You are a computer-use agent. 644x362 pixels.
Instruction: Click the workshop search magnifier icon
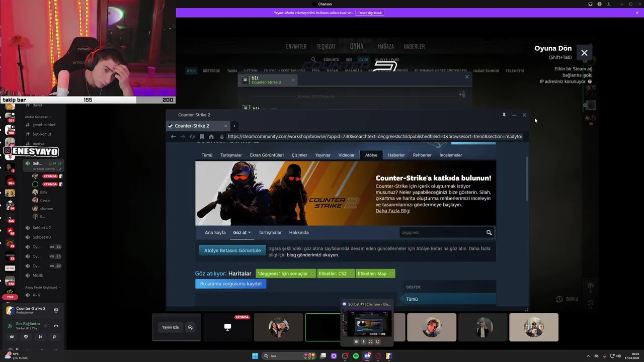click(489, 232)
